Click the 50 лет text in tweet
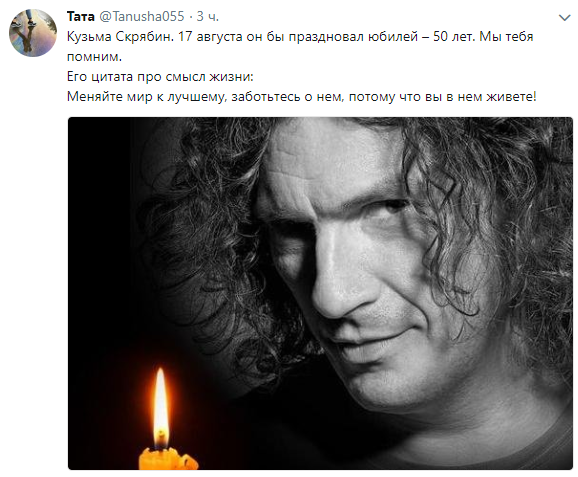The height and width of the screenshot is (477, 578). pyautogui.click(x=454, y=36)
